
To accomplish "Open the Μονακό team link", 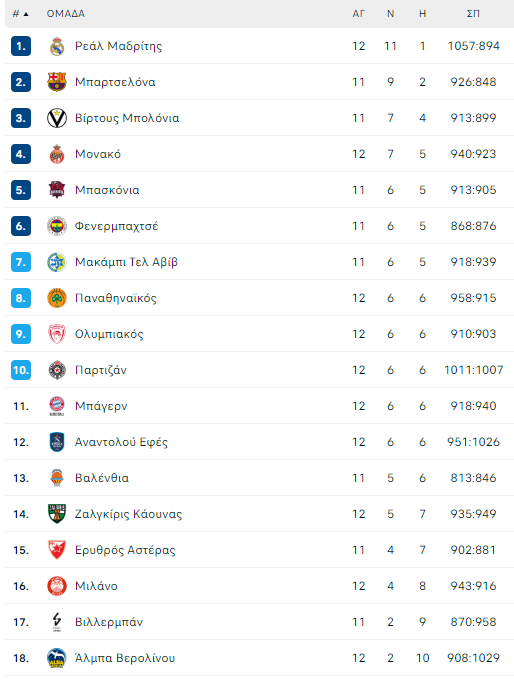I will point(98,154).
